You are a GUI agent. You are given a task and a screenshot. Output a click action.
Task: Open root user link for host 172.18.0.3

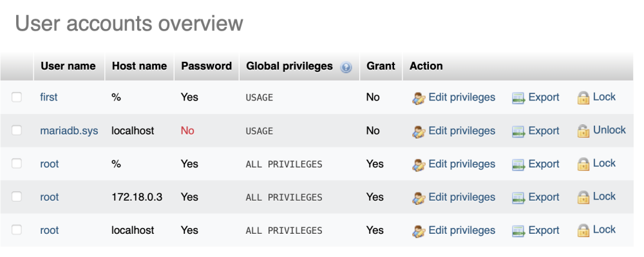tap(50, 197)
